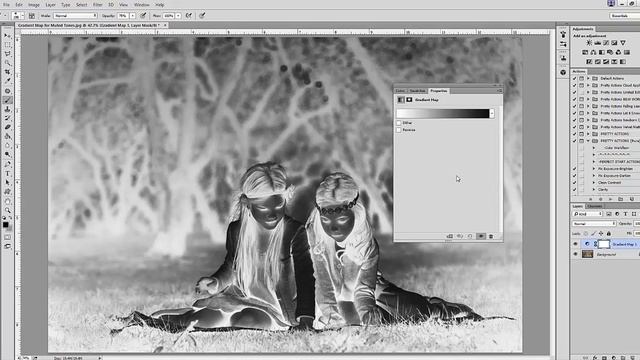Open the brush preset picker
Screen dimensions: 640x360
[x=17, y=16]
